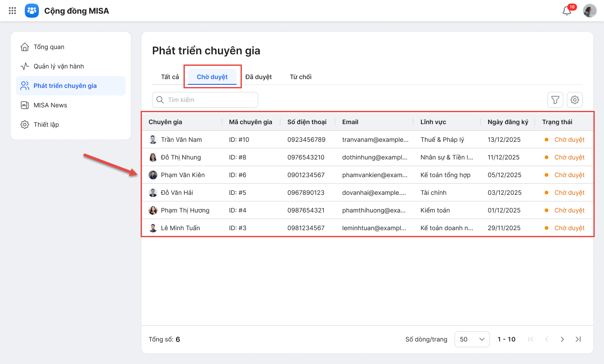Open Thiết lập settings in sidebar
This screenshot has width=604, height=364.
coord(46,125)
